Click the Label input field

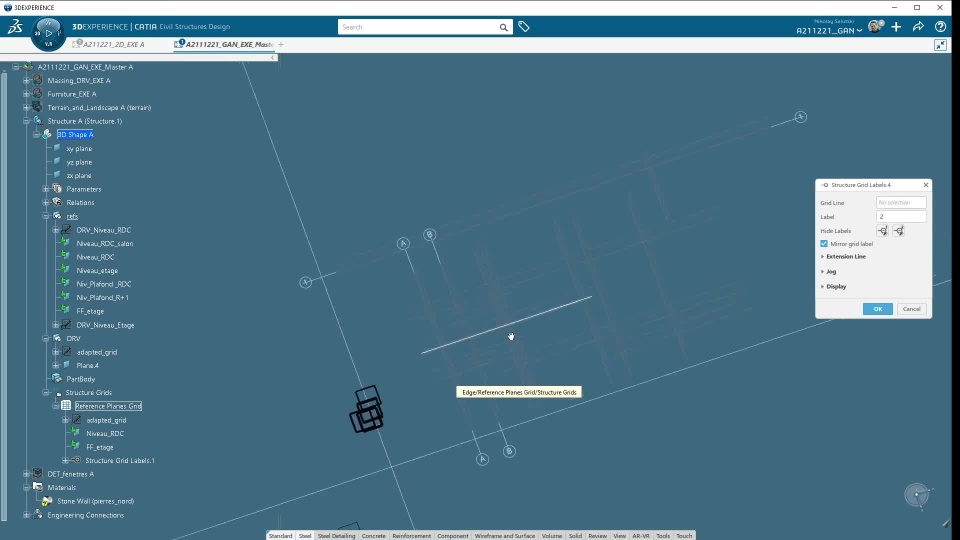coord(901,216)
